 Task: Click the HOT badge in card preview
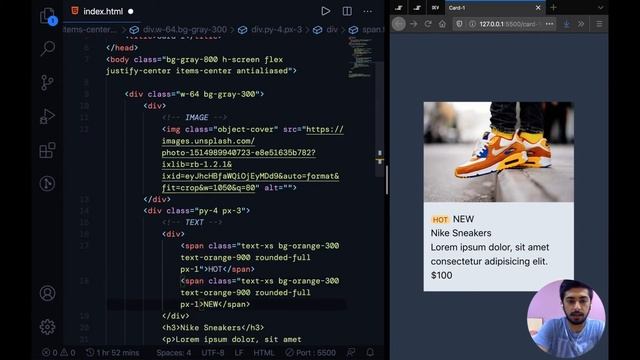click(440, 220)
